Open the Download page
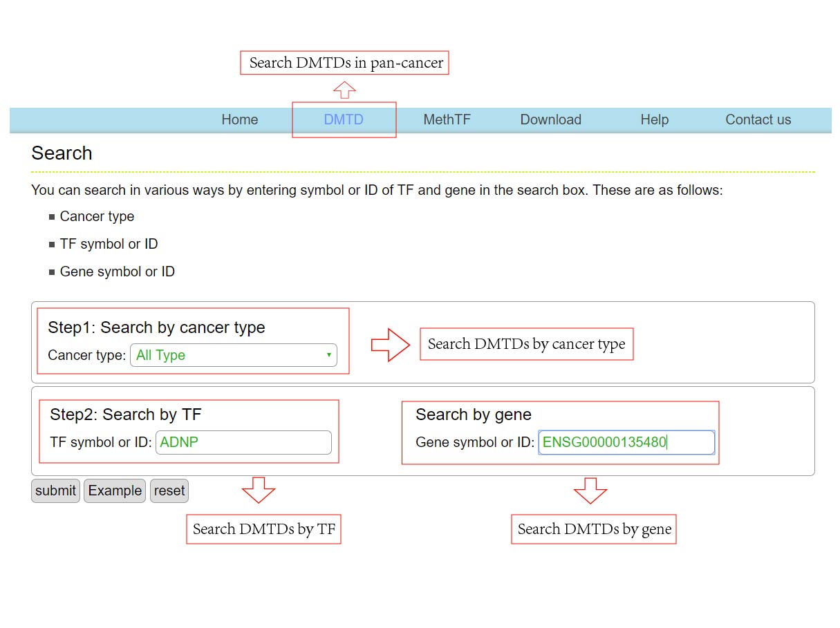This screenshot has height=628, width=840. tap(550, 120)
